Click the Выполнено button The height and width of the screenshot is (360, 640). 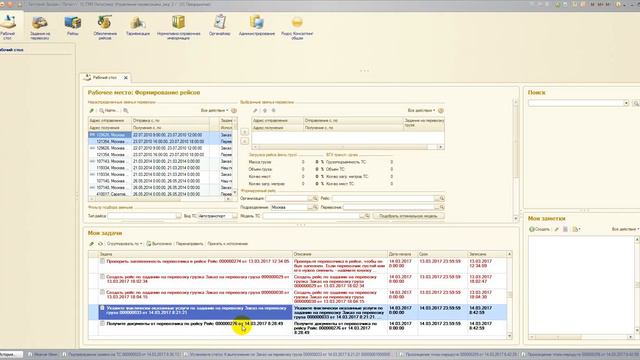pos(159,244)
